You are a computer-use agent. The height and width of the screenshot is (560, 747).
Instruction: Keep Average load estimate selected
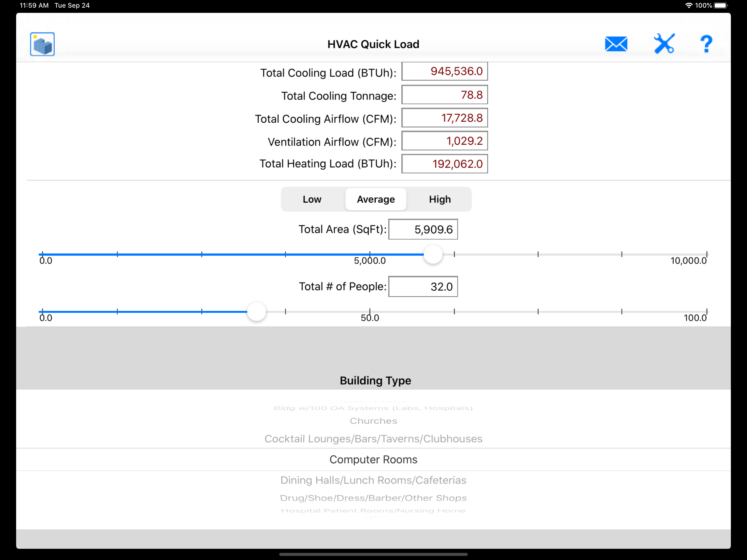(375, 199)
